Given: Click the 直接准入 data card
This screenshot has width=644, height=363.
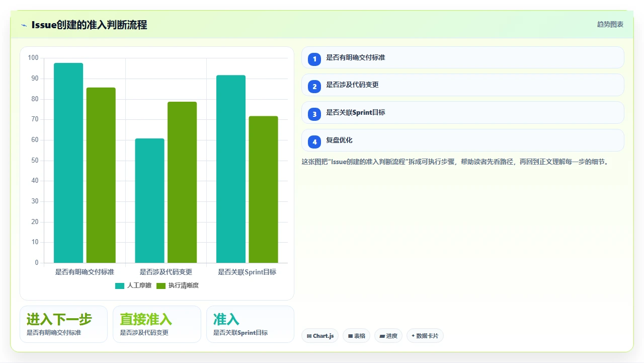Looking at the screenshot, I should pyautogui.click(x=157, y=324).
